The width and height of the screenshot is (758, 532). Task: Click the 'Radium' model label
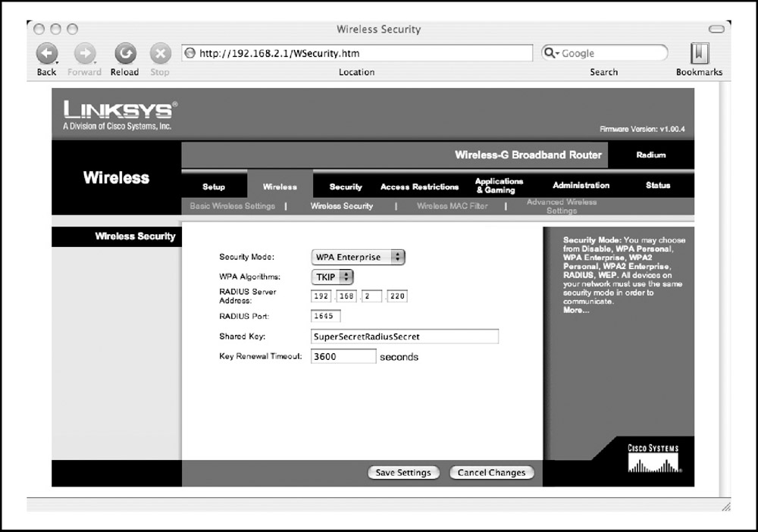[650, 155]
